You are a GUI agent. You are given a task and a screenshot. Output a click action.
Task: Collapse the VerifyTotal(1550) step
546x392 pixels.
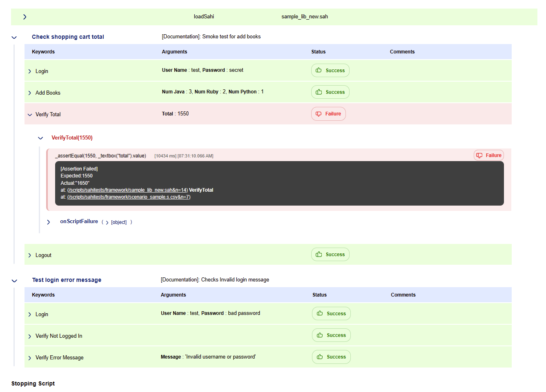click(40, 138)
